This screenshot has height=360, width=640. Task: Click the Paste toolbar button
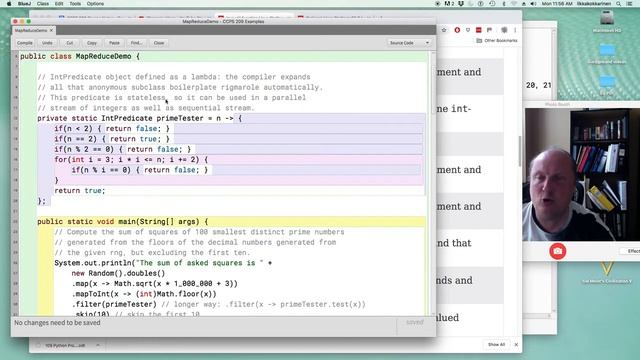click(114, 43)
